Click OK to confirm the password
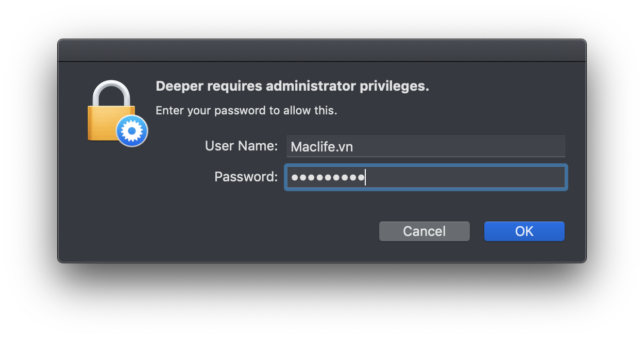 [524, 231]
